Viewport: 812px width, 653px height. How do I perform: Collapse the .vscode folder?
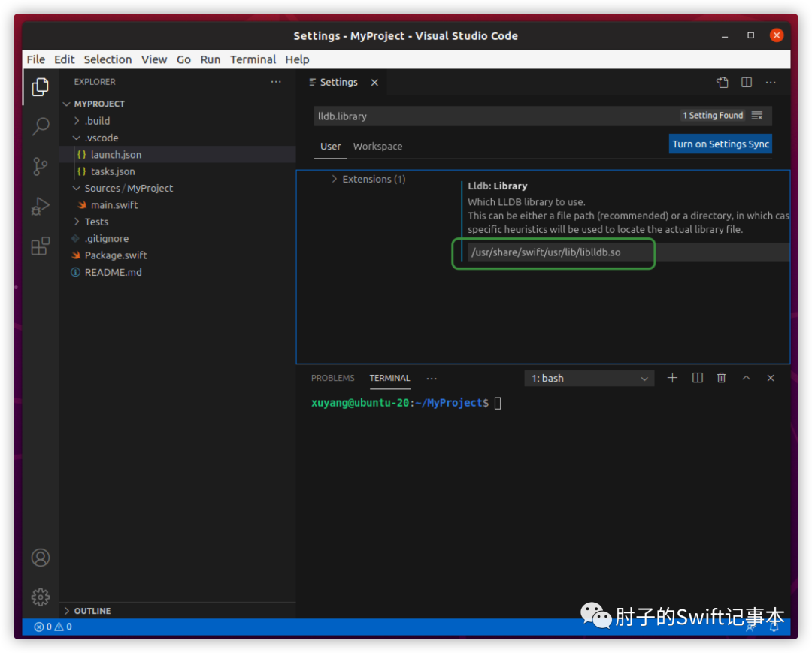point(177,138)
